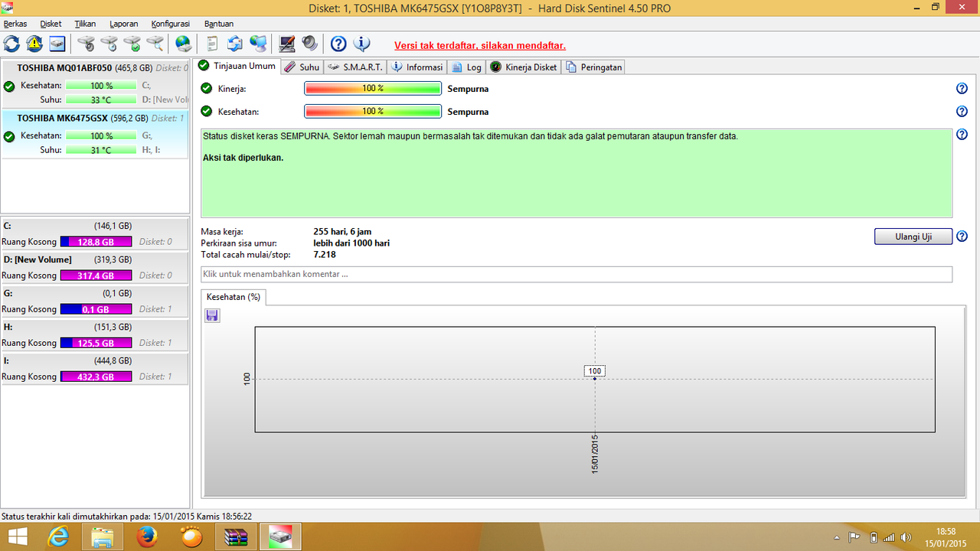Screen dimensions: 980x551
Task: Click the globe with disk toolbar icon
Action: (183, 44)
